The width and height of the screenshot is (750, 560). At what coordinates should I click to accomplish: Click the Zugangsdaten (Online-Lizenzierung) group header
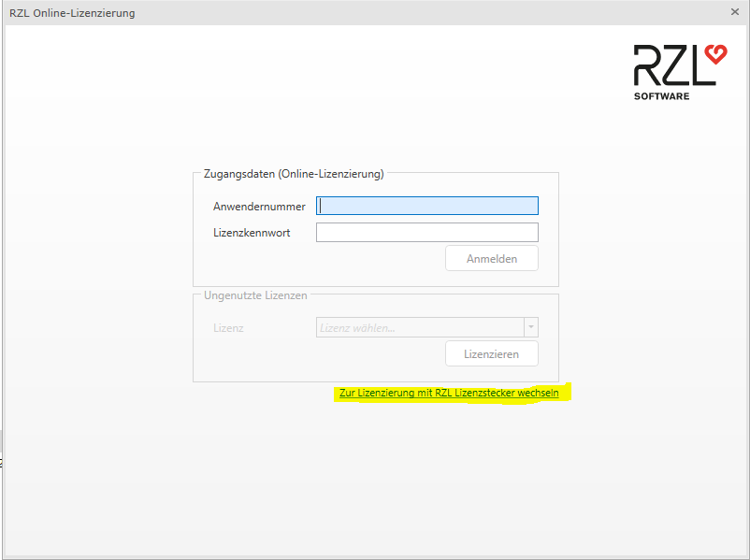(x=293, y=173)
